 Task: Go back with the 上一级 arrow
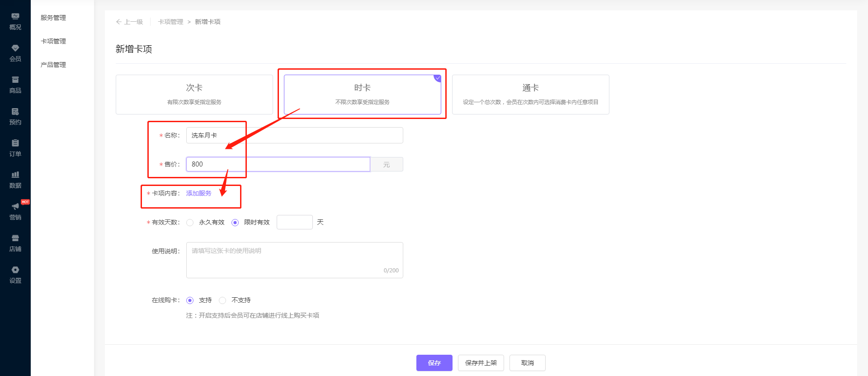click(129, 22)
